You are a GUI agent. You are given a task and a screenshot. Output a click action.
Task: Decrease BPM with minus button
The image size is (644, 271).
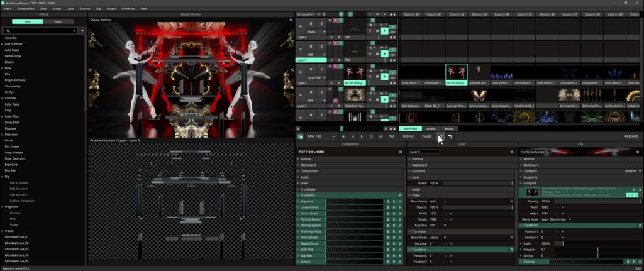(334, 136)
